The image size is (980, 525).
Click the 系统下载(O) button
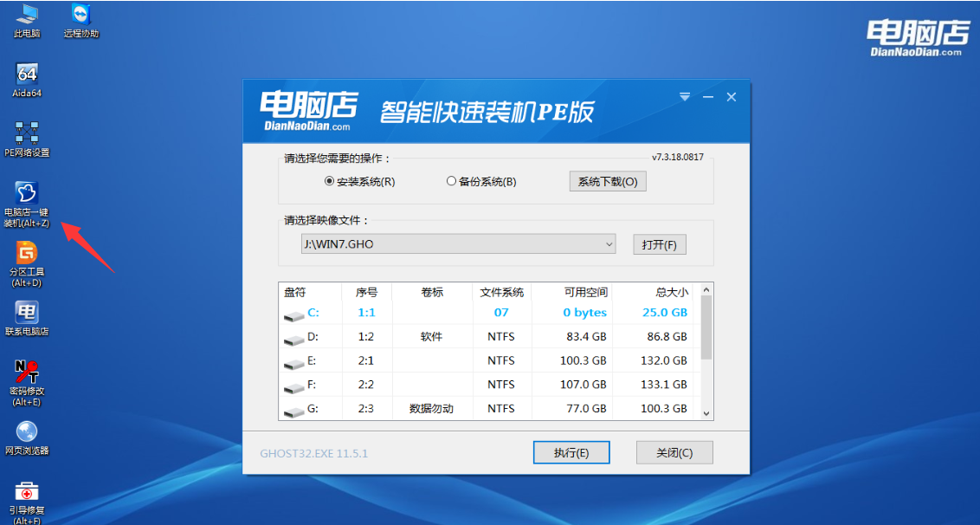(607, 181)
